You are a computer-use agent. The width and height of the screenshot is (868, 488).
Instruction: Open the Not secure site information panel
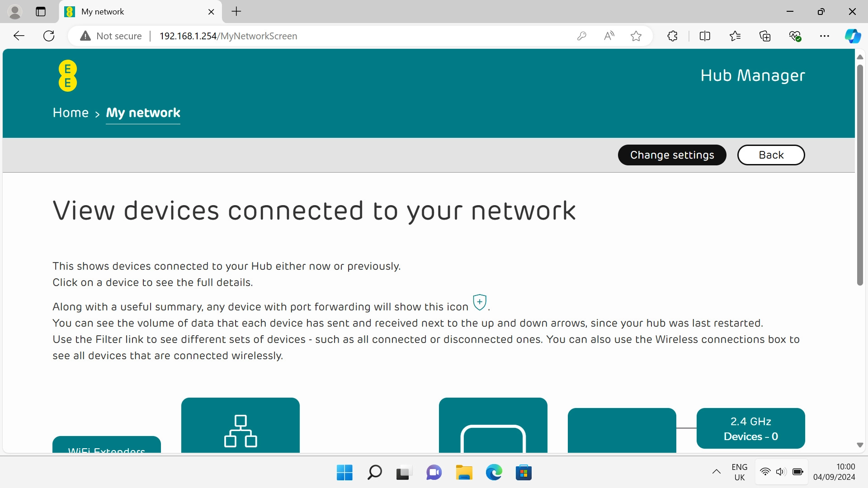(x=110, y=36)
